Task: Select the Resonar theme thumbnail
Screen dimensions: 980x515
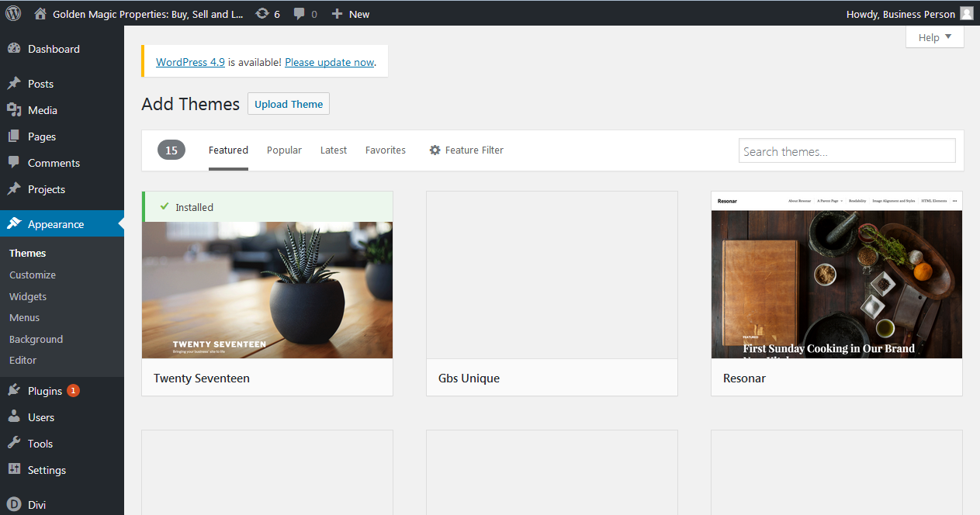Action: 836,275
